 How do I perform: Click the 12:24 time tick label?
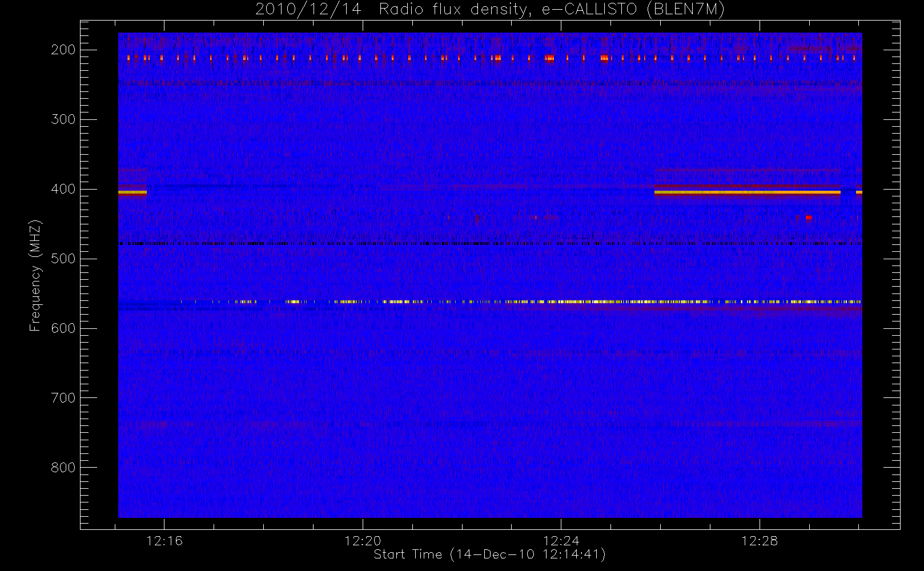click(561, 541)
